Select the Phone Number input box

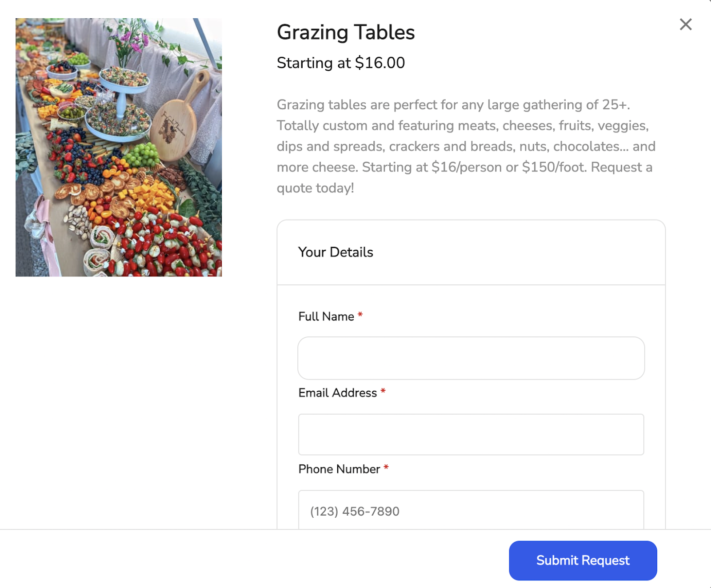point(471,511)
